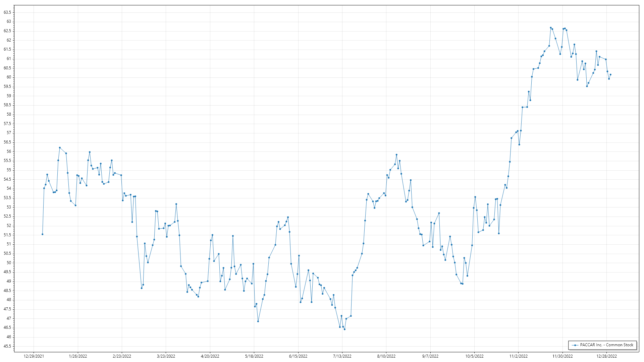
Task: Click the 1/26/2022 x-axis date label
Action: pyautogui.click(x=78, y=356)
